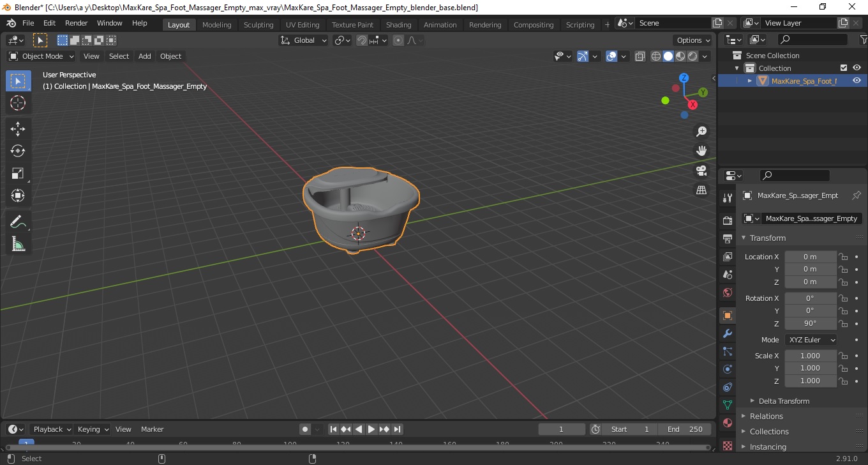Open the Render properties tab
Screen dimensions: 868x465
(x=728, y=221)
